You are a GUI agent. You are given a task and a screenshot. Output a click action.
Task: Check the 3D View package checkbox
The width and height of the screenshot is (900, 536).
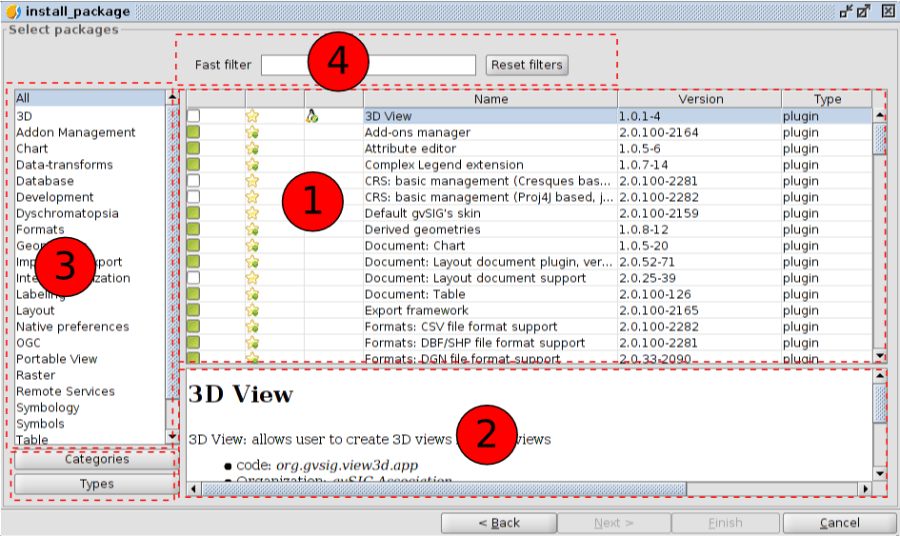[x=194, y=116]
